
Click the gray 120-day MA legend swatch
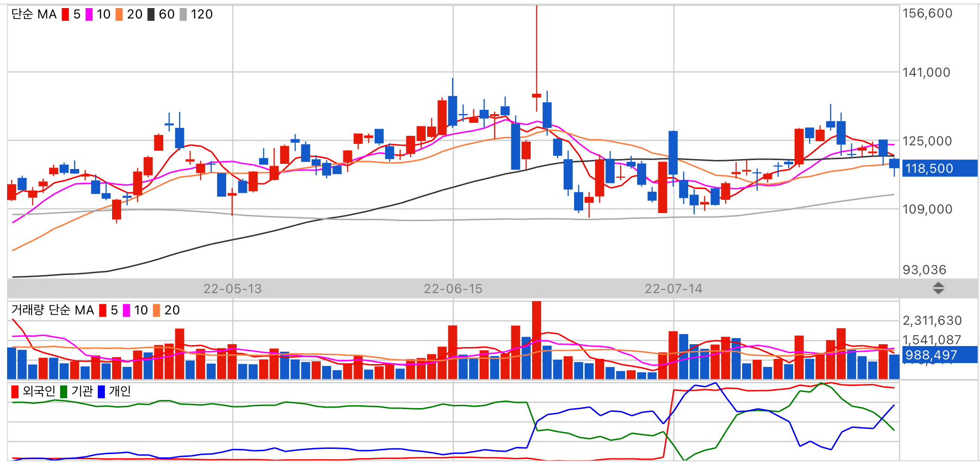coord(184,14)
